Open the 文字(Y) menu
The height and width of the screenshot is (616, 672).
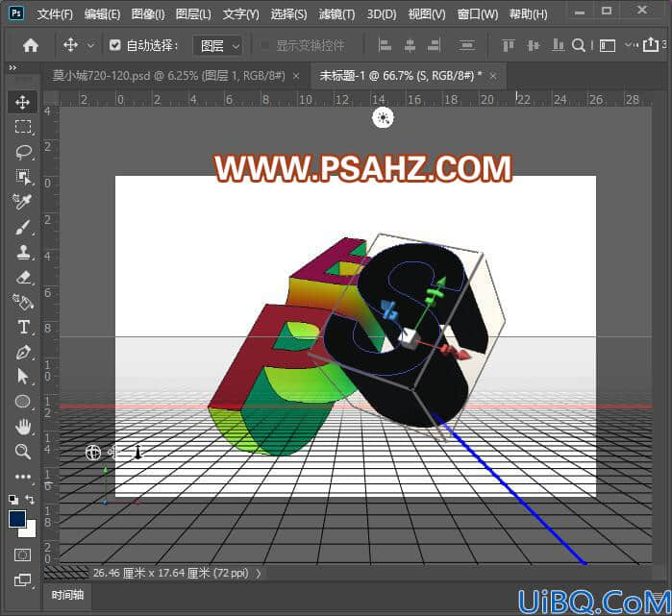point(241,14)
